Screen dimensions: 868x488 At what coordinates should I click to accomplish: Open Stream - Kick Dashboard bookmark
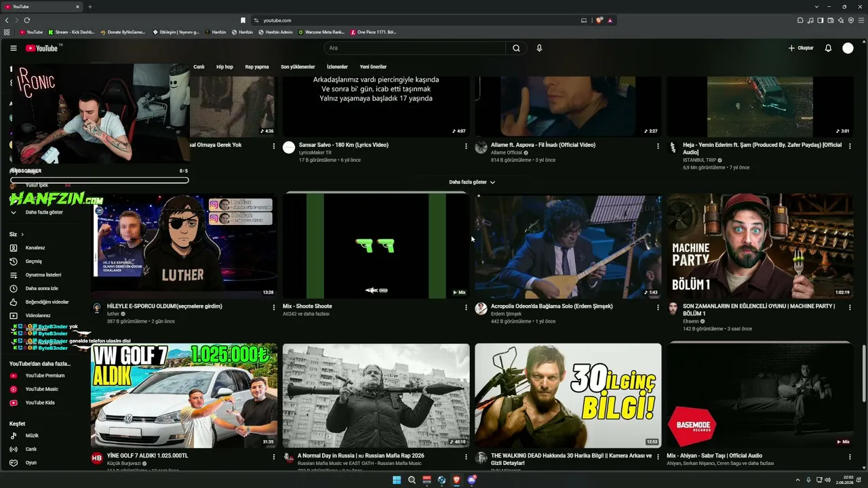pyautogui.click(x=72, y=32)
